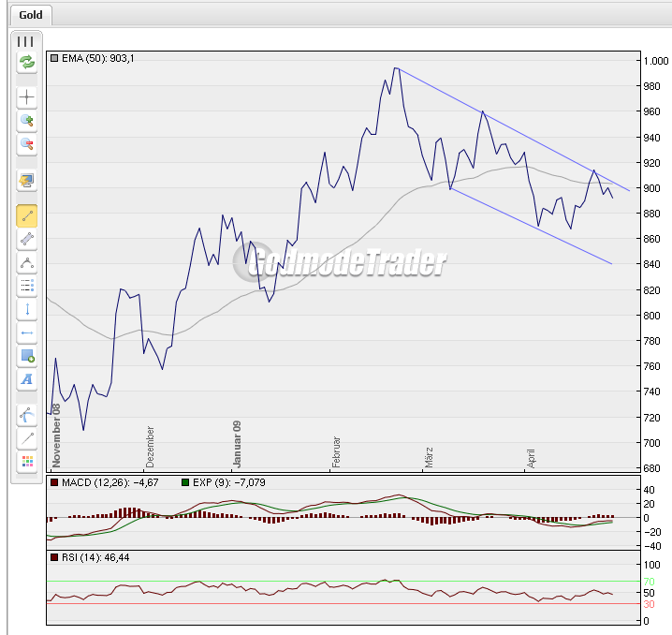Open the color grid palette
This screenshot has width=672, height=635.
click(x=26, y=461)
